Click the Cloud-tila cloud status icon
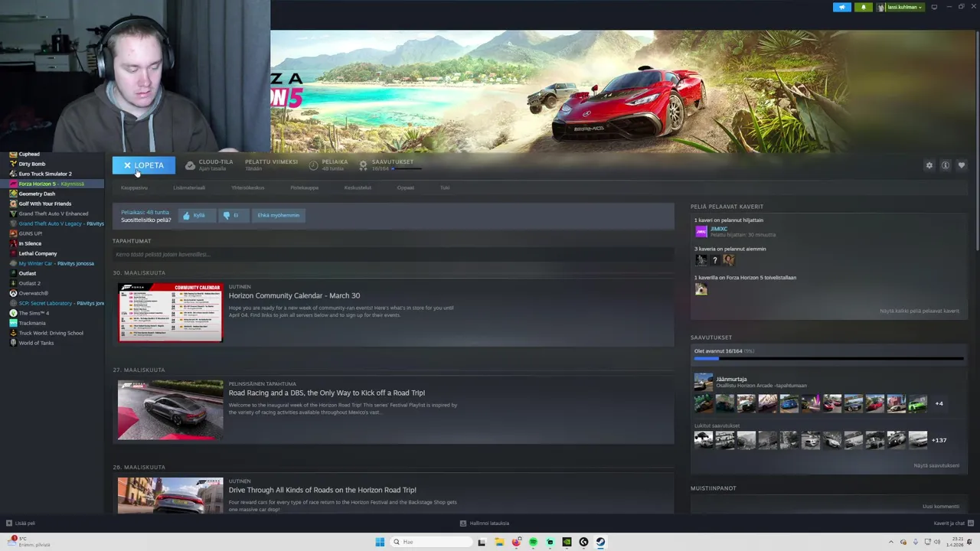 [x=190, y=165]
